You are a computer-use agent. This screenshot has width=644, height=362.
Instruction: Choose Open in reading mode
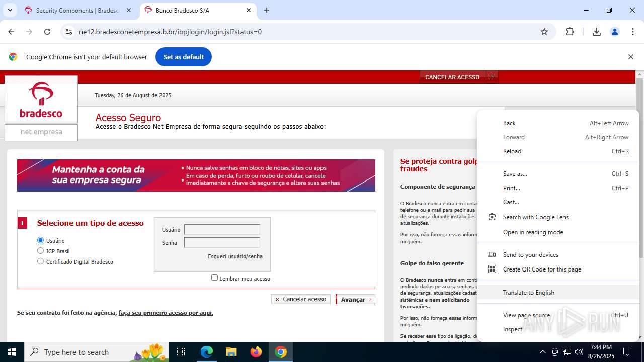(558, 232)
